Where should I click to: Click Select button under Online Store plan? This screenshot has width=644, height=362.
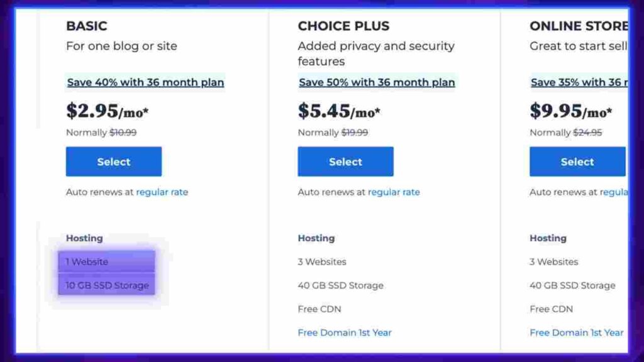pos(577,162)
